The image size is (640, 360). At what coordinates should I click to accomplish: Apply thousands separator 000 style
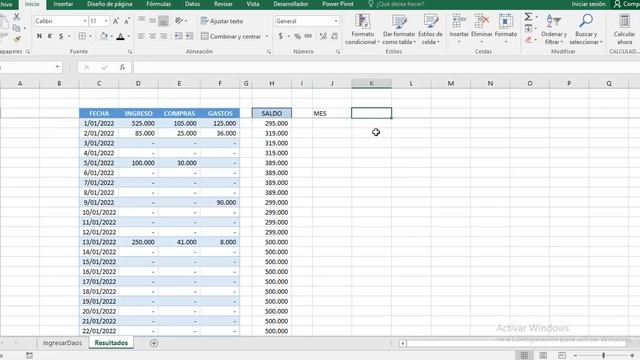coord(308,36)
